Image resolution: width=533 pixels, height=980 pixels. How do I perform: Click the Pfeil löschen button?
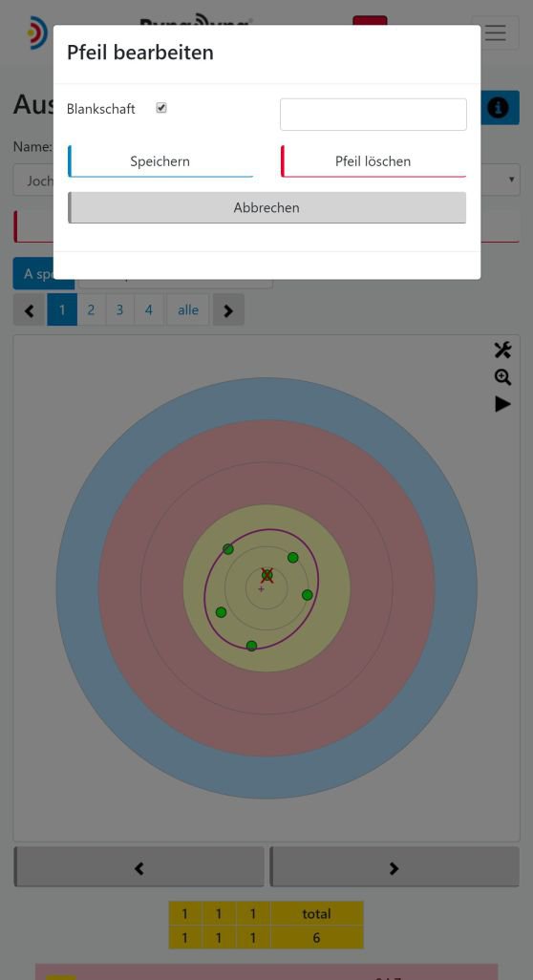point(373,161)
